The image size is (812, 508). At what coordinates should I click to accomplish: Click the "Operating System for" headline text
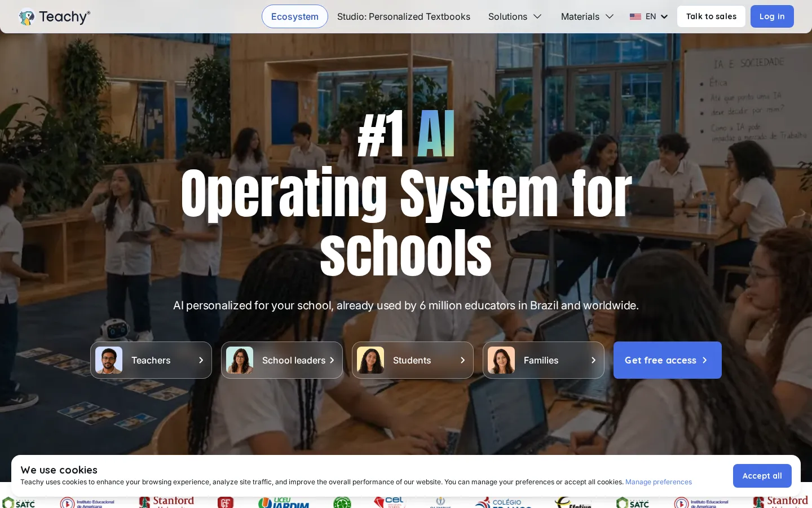coord(406,194)
